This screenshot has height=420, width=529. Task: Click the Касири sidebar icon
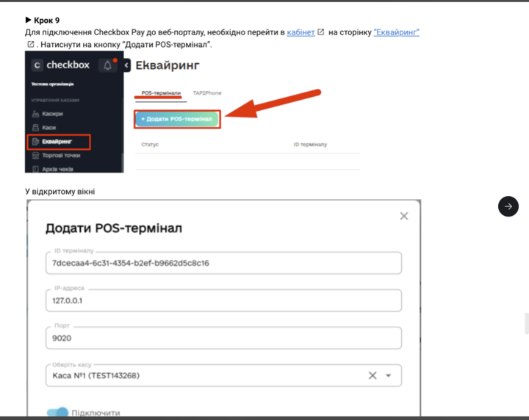point(35,114)
